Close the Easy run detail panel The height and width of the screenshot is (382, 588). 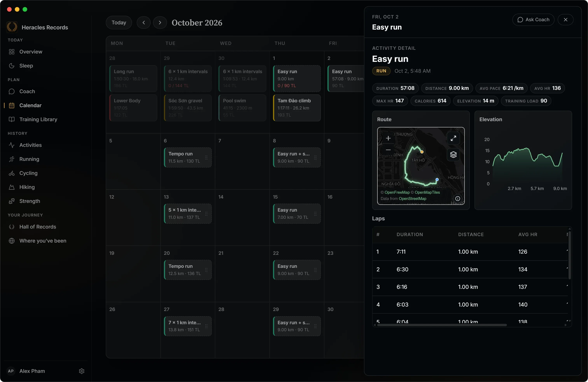[565, 19]
